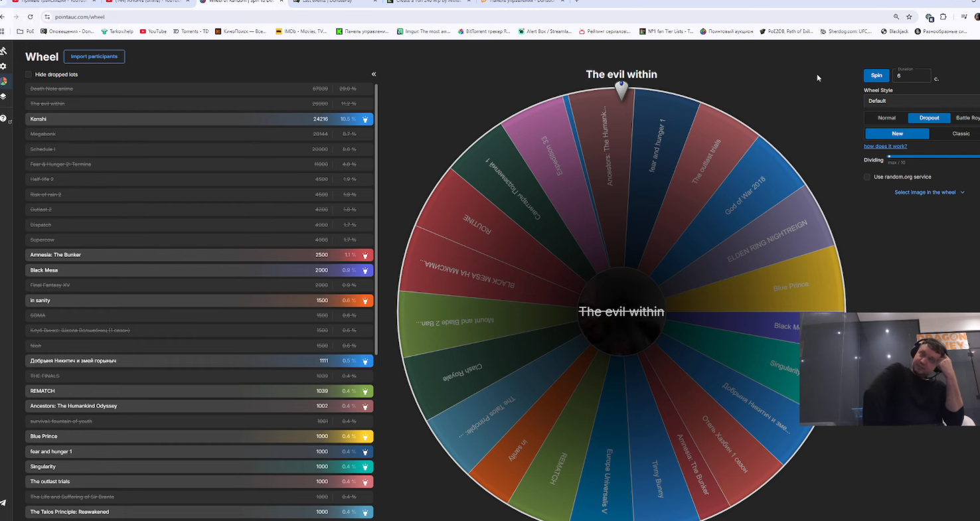Select the Battle Royal wheel mode
980x521 pixels.
click(x=967, y=118)
